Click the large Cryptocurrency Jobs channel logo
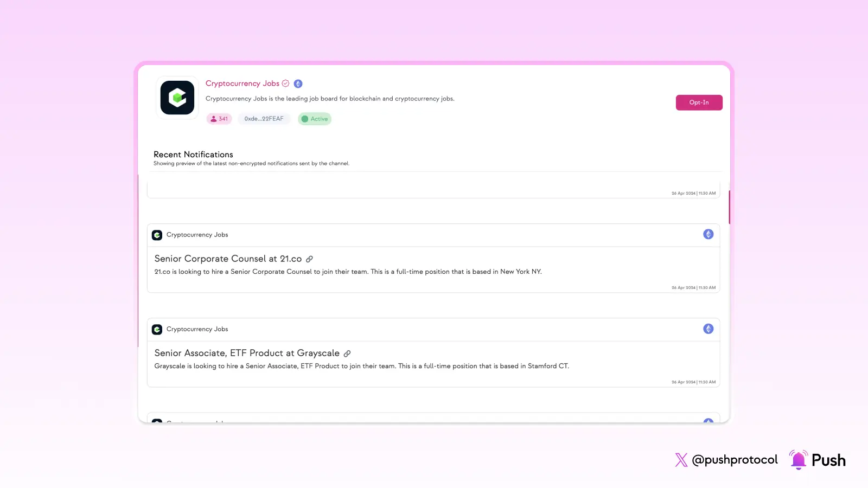Image resolution: width=868 pixels, height=488 pixels. (177, 98)
